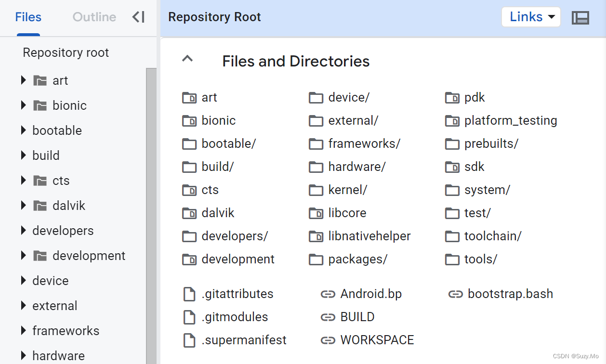Select hardware in the sidebar tree
Image resolution: width=606 pixels, height=364 pixels.
(x=58, y=356)
